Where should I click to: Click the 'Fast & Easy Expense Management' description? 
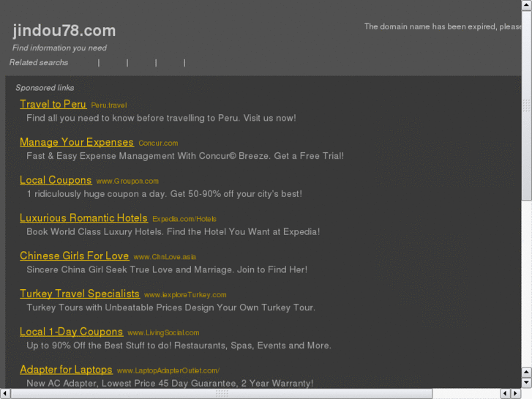(x=185, y=156)
